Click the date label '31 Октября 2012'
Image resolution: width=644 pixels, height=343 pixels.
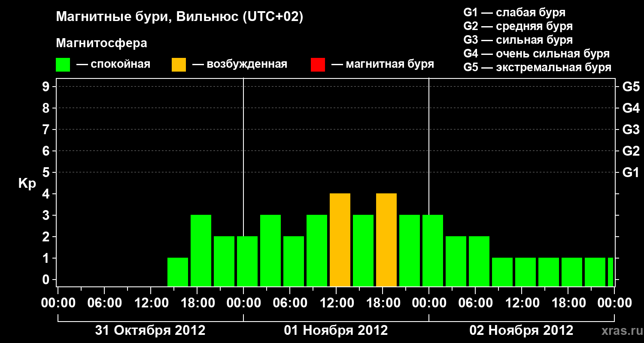click(150, 330)
